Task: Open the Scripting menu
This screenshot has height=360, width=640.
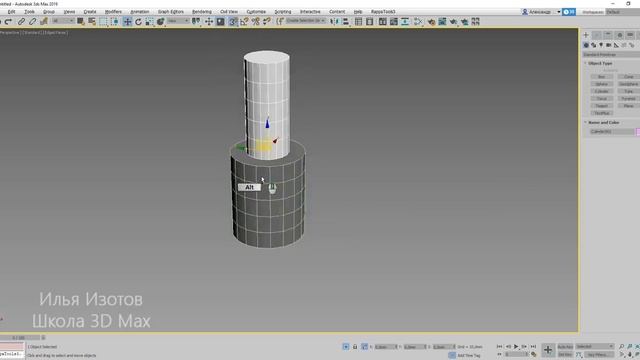Action: 283,12
